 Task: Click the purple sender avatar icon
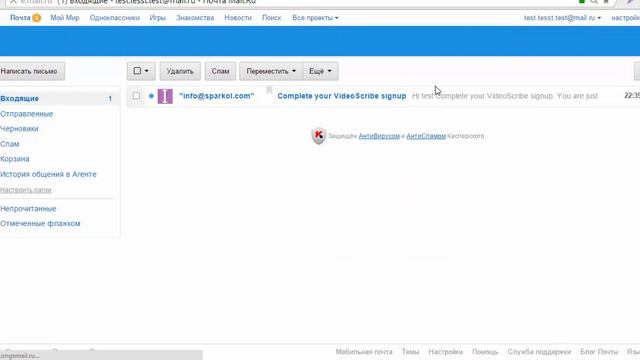pyautogui.click(x=165, y=96)
